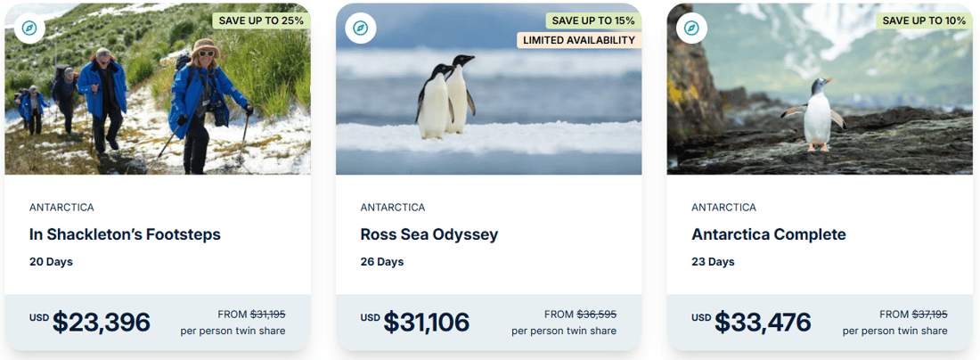Image resolution: width=980 pixels, height=360 pixels.
Task: Open the Ross Sea Odyssey trip title
Action: (x=429, y=235)
